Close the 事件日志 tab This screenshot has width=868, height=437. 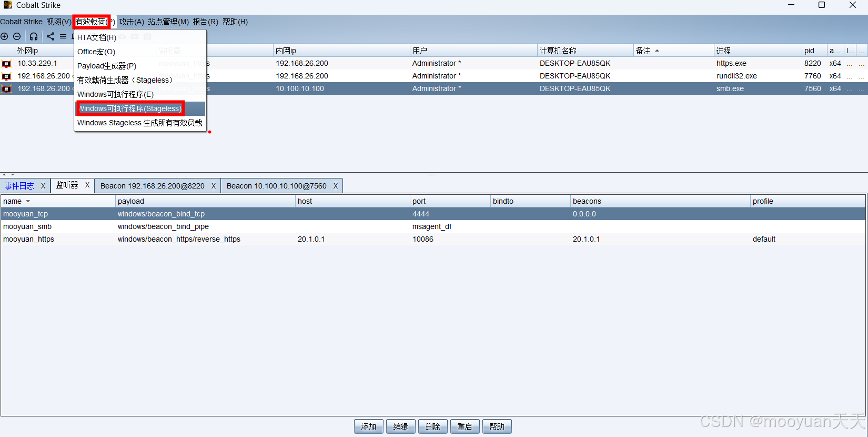coord(43,186)
